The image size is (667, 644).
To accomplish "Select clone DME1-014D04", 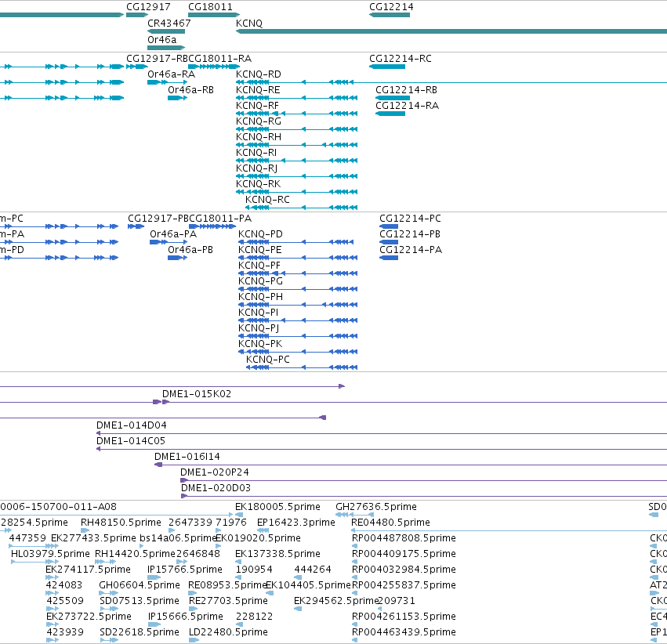I will tap(382, 433).
